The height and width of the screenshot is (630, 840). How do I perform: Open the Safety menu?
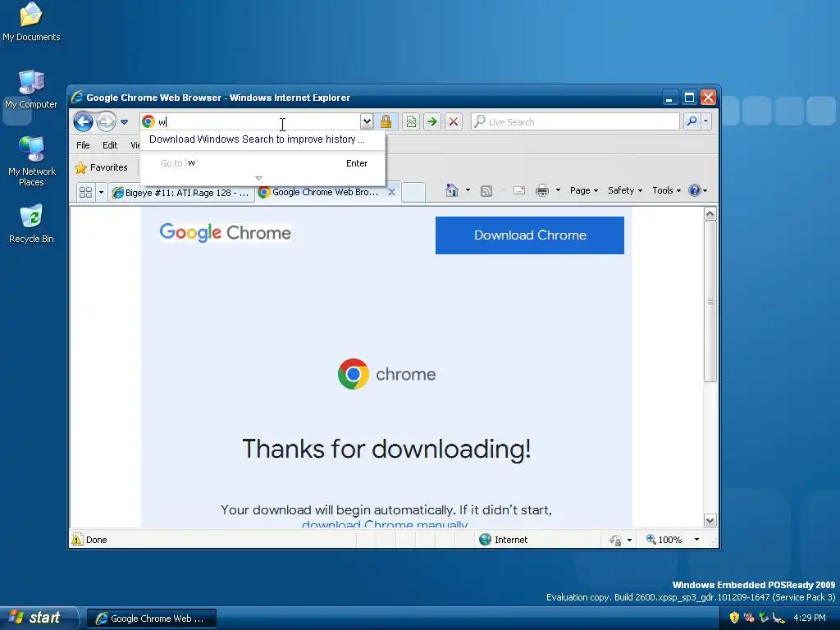click(x=624, y=190)
